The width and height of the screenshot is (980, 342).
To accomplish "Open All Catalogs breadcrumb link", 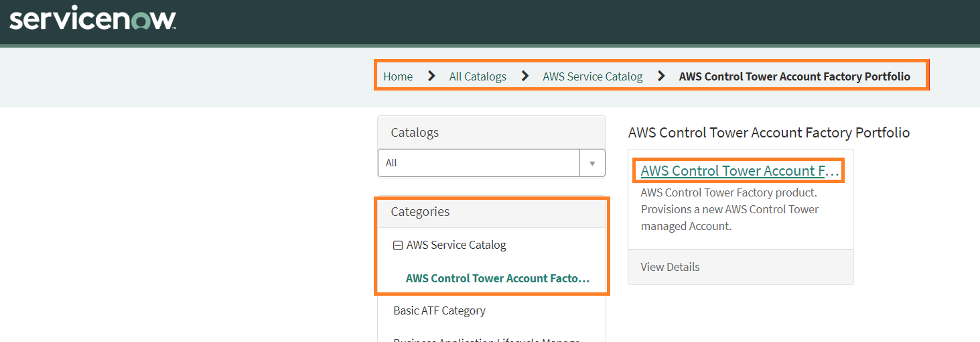I will [478, 76].
